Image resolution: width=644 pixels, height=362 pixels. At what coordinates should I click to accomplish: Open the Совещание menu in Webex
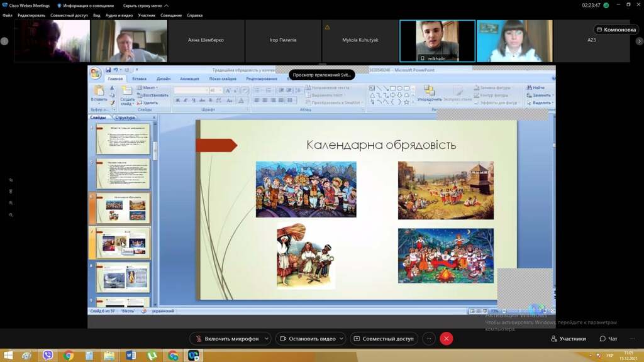[x=170, y=15]
